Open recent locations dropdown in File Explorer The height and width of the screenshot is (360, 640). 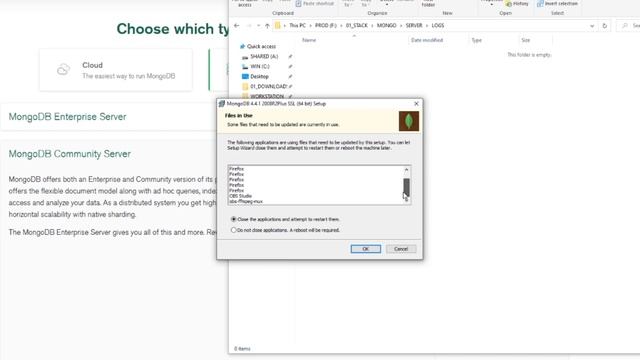(x=258, y=25)
